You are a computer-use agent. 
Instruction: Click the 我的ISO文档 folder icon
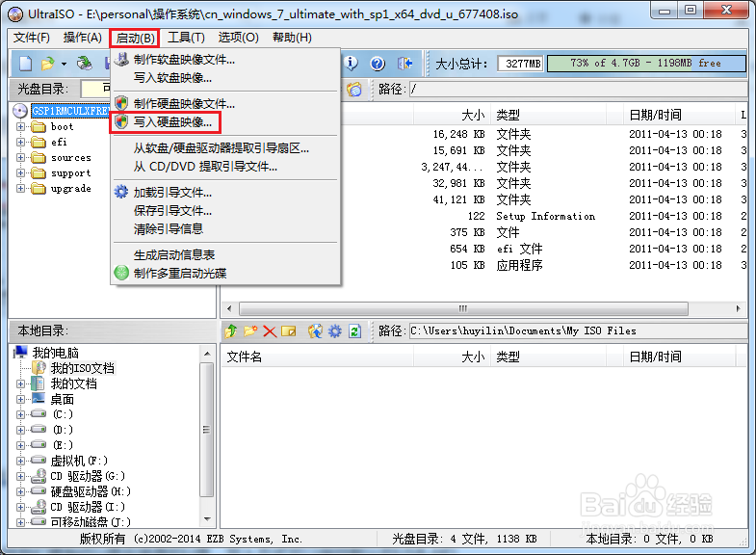coord(39,368)
